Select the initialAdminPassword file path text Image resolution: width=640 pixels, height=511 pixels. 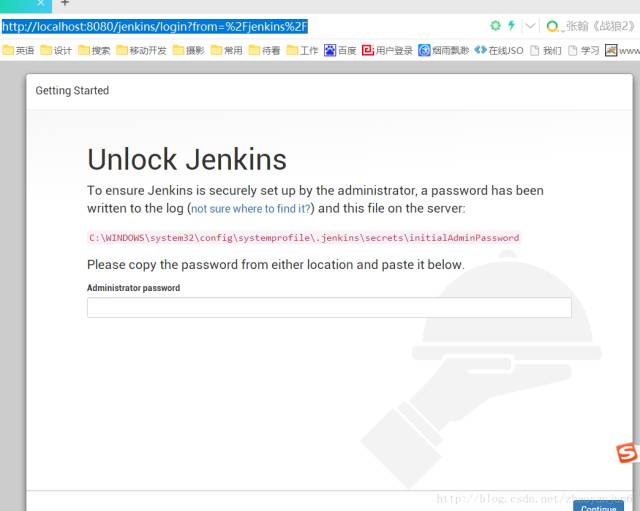point(304,238)
